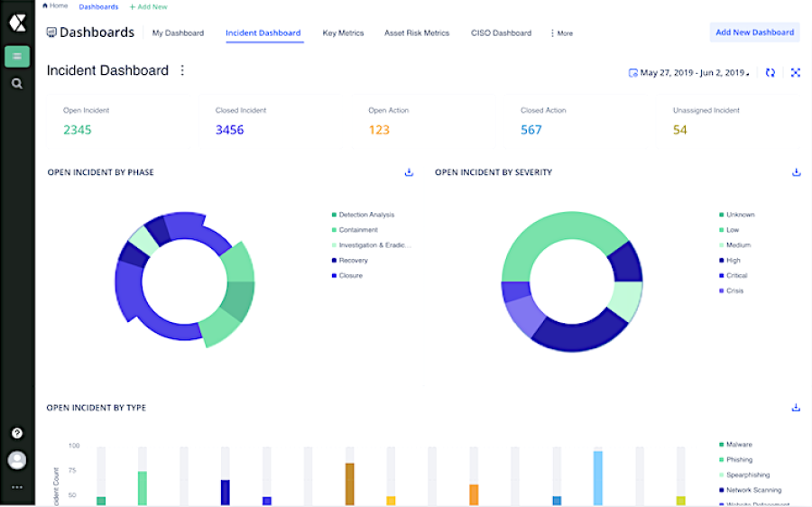The width and height of the screenshot is (812, 507).
Task: Toggle Phishing type legend item
Action: point(735,460)
